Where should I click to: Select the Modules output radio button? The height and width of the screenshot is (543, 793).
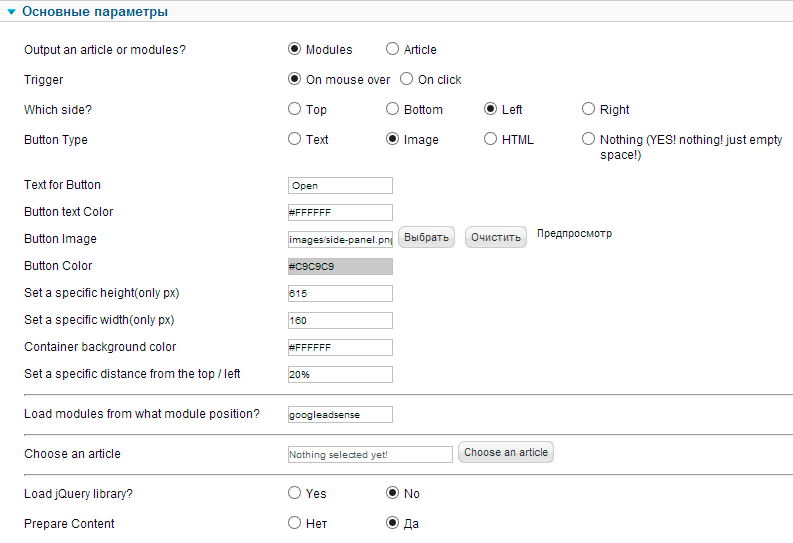tap(294, 49)
